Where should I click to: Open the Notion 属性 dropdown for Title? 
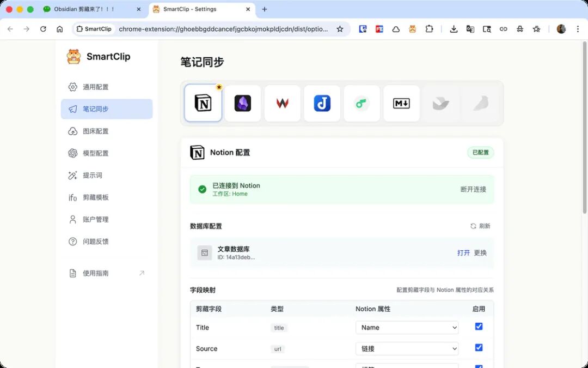407,327
